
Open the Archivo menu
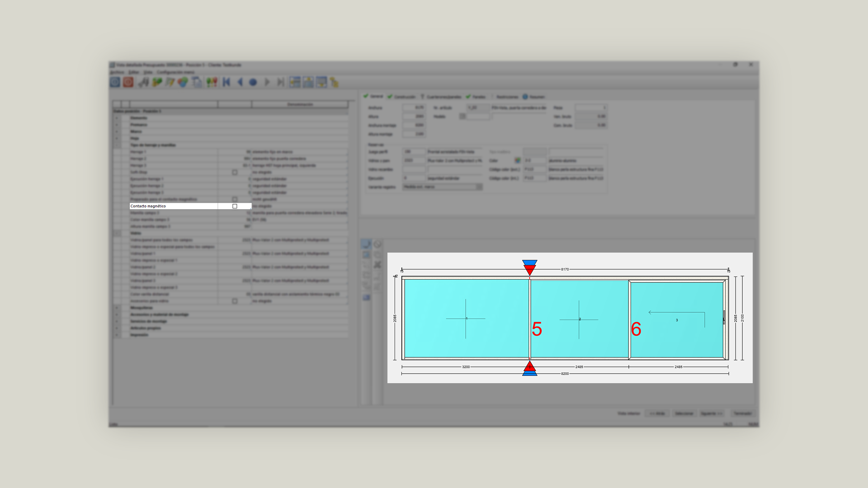point(117,72)
